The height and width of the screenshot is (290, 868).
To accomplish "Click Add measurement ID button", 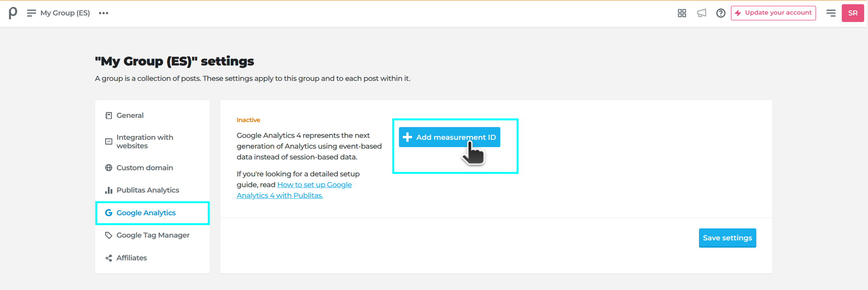I will click(x=449, y=137).
